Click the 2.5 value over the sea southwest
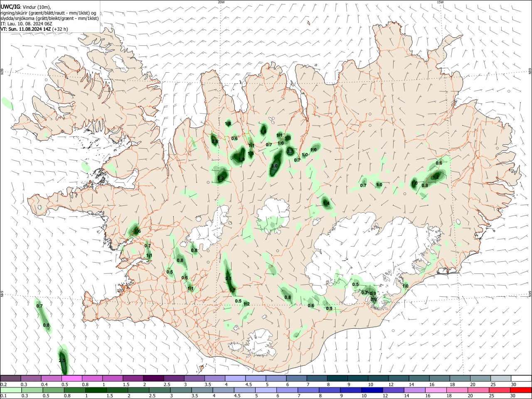The height and width of the screenshot is (399, 532). (x=62, y=360)
